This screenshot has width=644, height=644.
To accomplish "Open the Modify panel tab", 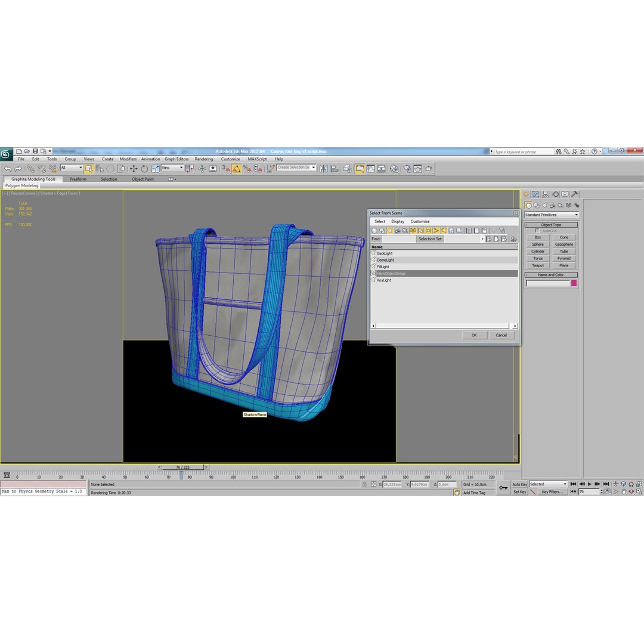I will point(535,194).
